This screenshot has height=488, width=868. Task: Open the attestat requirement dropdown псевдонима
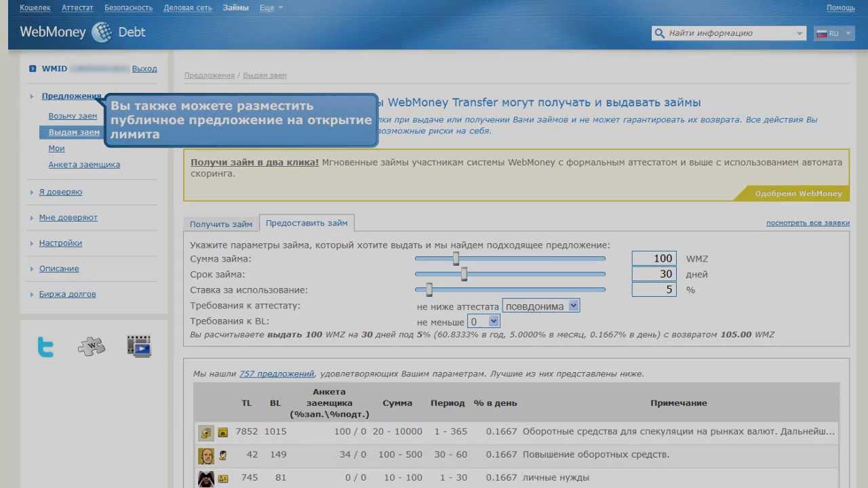point(541,306)
